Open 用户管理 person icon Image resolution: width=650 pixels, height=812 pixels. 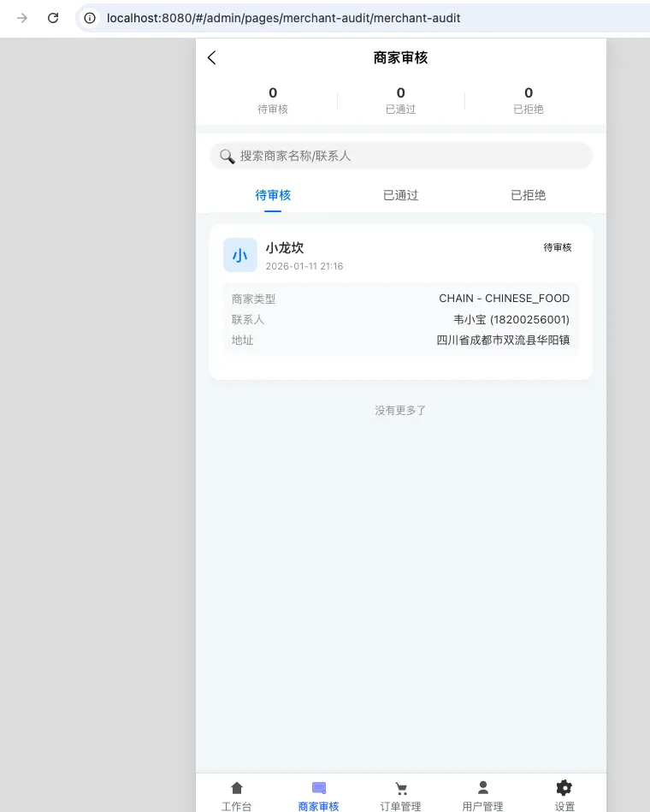click(482, 788)
